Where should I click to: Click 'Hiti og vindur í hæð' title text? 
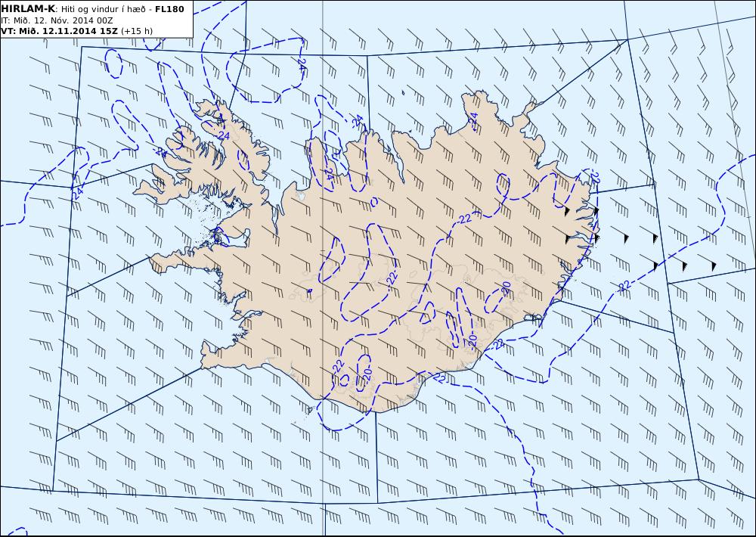pyautogui.click(x=103, y=9)
